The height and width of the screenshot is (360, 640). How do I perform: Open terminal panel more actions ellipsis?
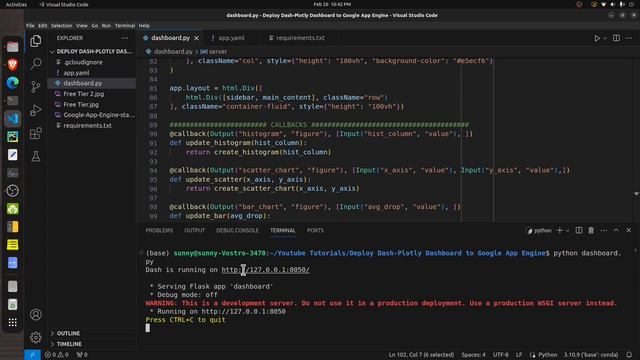click(x=604, y=231)
